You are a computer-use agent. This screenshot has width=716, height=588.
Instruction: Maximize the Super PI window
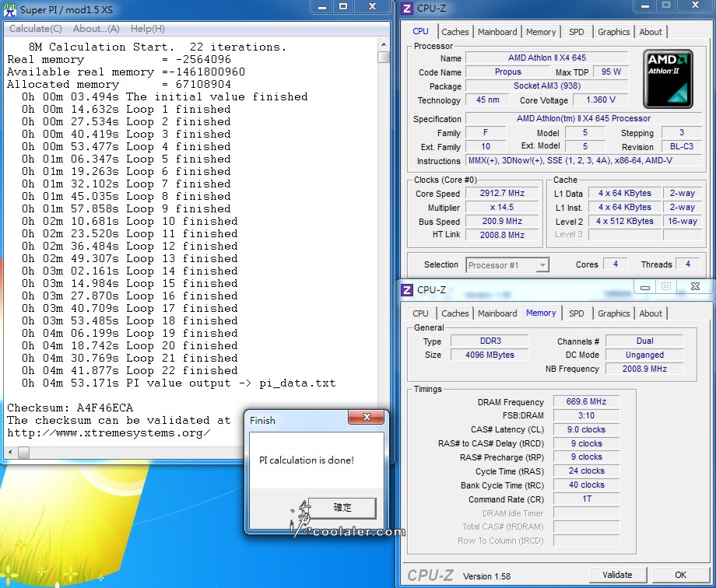click(x=343, y=7)
